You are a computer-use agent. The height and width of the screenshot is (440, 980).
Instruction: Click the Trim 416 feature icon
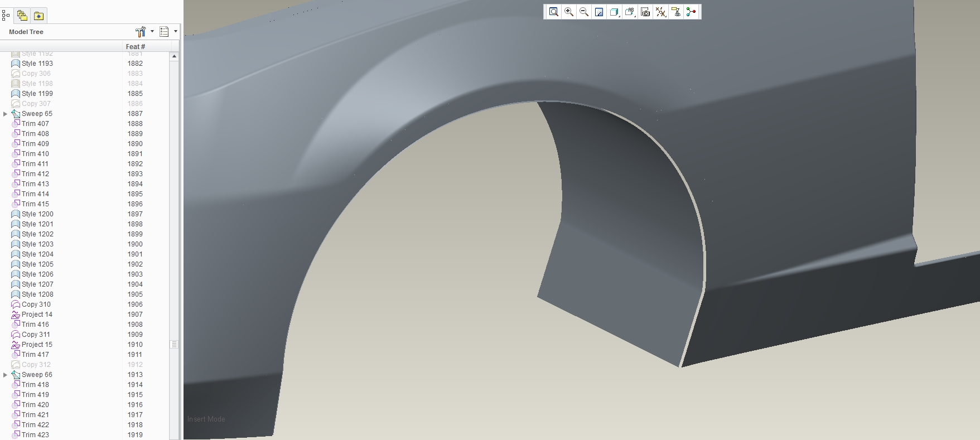click(x=16, y=325)
